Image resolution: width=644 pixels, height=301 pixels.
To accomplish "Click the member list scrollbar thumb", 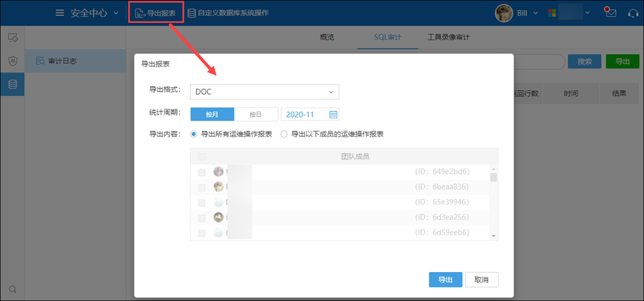I will click(494, 177).
